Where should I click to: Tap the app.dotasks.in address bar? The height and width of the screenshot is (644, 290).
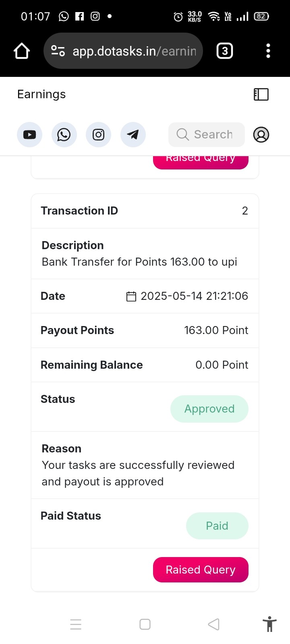pyautogui.click(x=123, y=51)
